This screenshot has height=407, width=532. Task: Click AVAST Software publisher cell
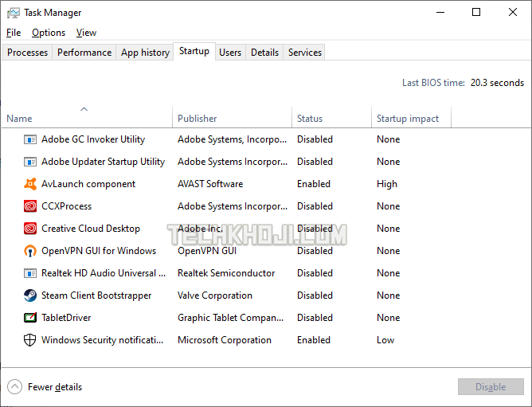pos(210,184)
